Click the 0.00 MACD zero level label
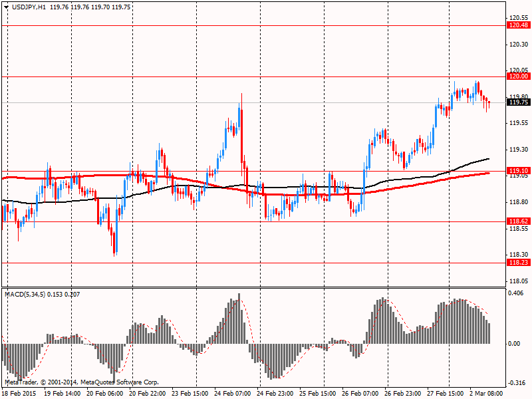 click(x=514, y=344)
